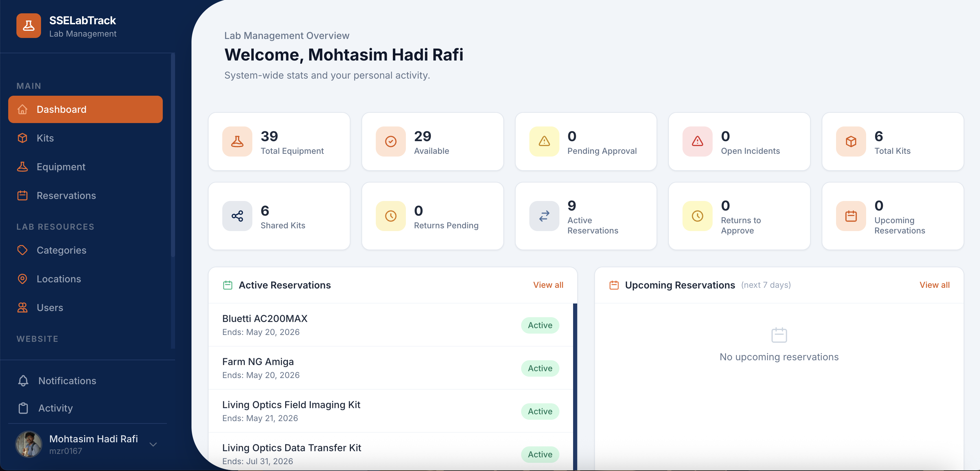Screen dimensions: 980x471
Task: Open the Bluetti AC200MAX reservation
Action: [391, 325]
